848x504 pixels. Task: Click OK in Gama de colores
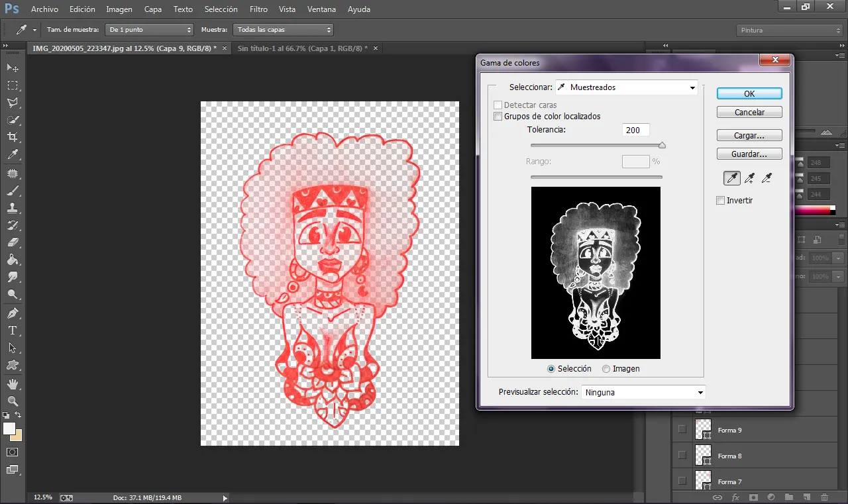pyautogui.click(x=749, y=93)
